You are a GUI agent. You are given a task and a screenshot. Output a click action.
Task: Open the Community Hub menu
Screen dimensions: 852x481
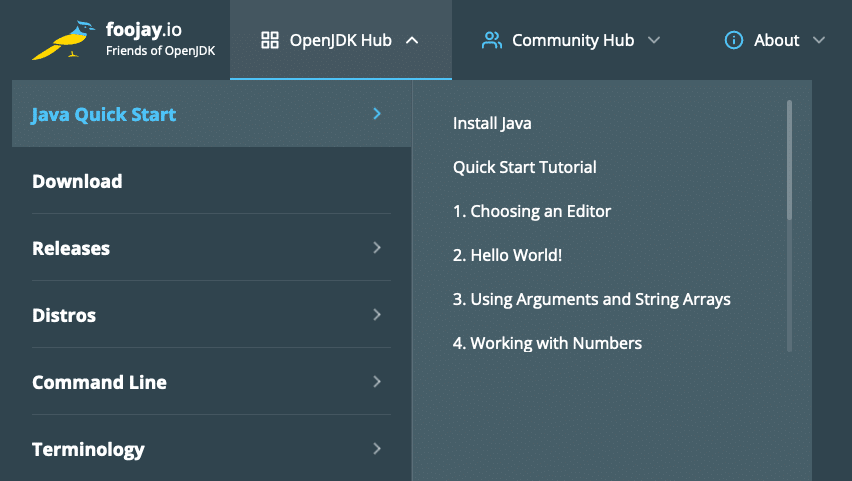pos(571,40)
